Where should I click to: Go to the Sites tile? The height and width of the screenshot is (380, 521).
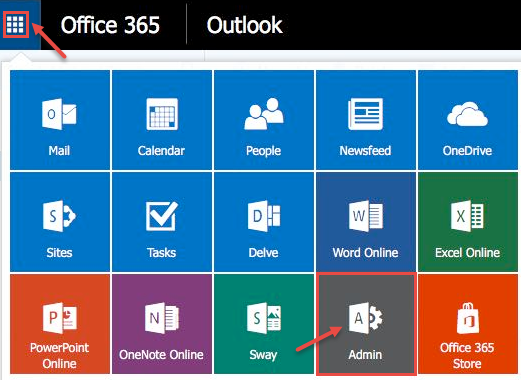click(x=60, y=222)
